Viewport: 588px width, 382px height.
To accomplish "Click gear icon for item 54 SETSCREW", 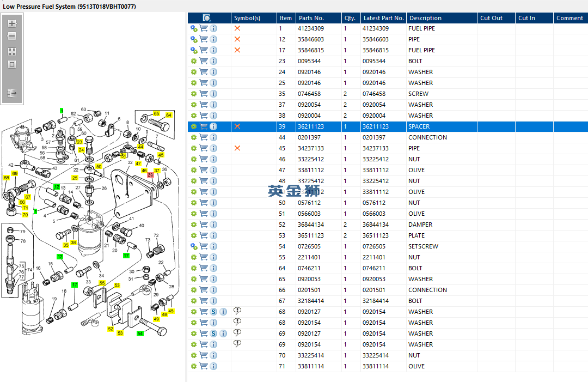I will [x=194, y=246].
